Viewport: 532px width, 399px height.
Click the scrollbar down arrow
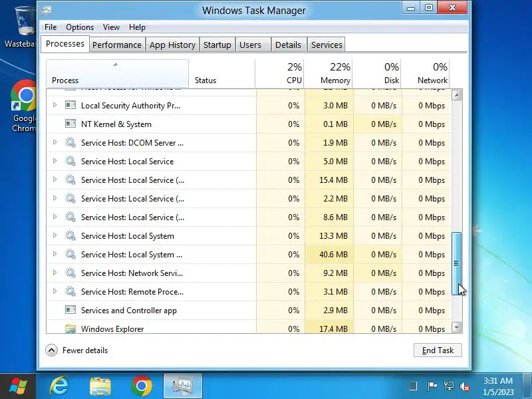(457, 327)
